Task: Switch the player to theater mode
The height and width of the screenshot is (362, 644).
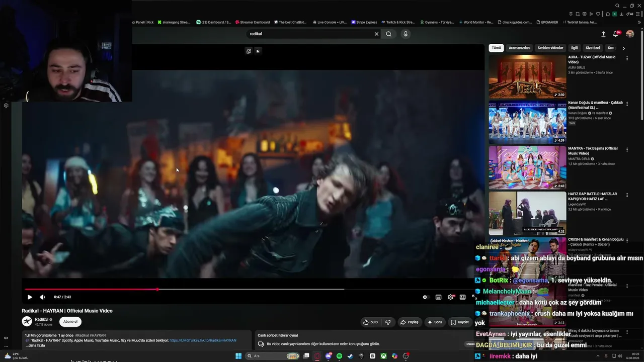Action: 462,297
